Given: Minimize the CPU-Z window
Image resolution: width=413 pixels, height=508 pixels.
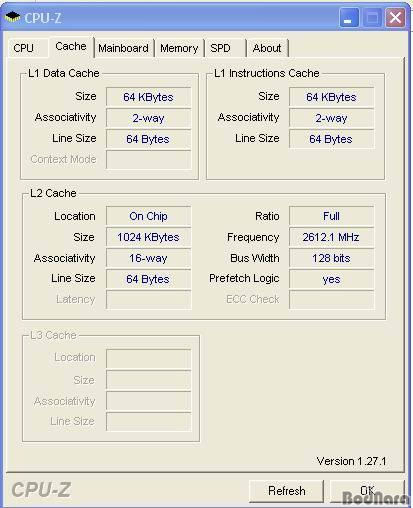Looking at the screenshot, I should click(x=349, y=18).
